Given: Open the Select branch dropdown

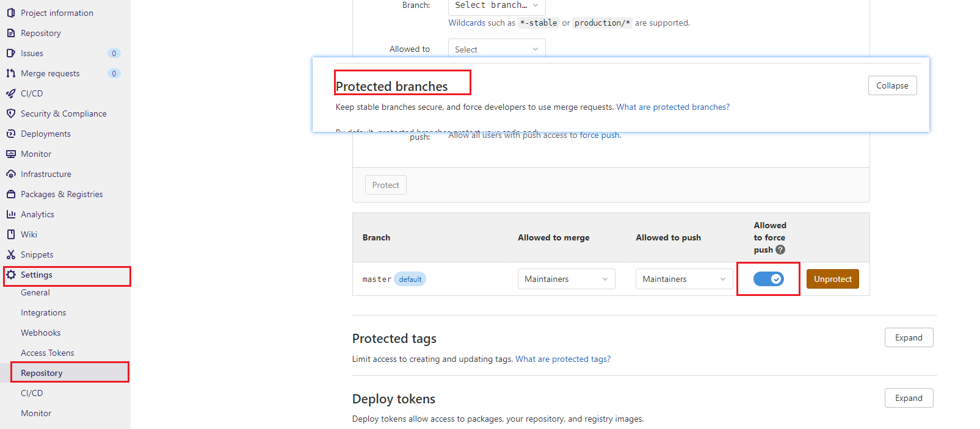Looking at the screenshot, I should click(x=496, y=6).
